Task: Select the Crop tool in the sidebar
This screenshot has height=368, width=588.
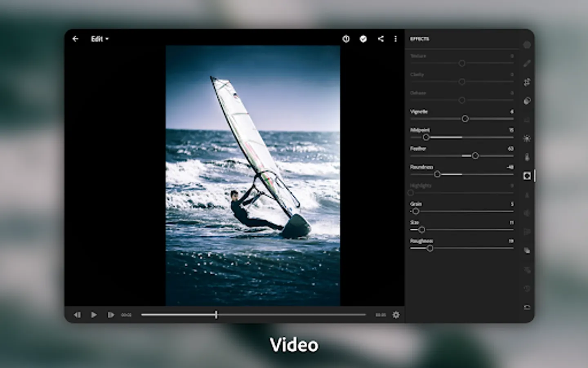Action: pyautogui.click(x=527, y=82)
